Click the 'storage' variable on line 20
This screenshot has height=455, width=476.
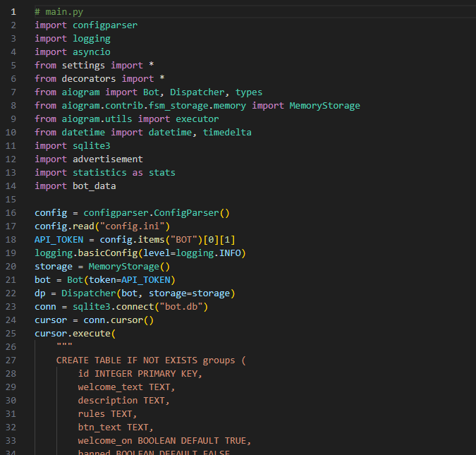54,267
